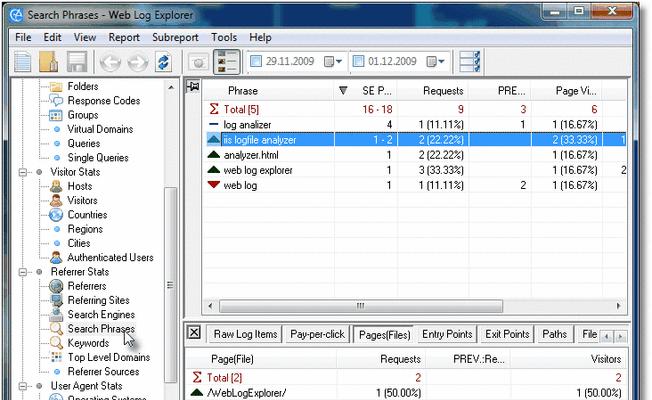Screen dimensions: 652x400
Task: Select the Referrer Sources tree item
Action: tap(103, 372)
